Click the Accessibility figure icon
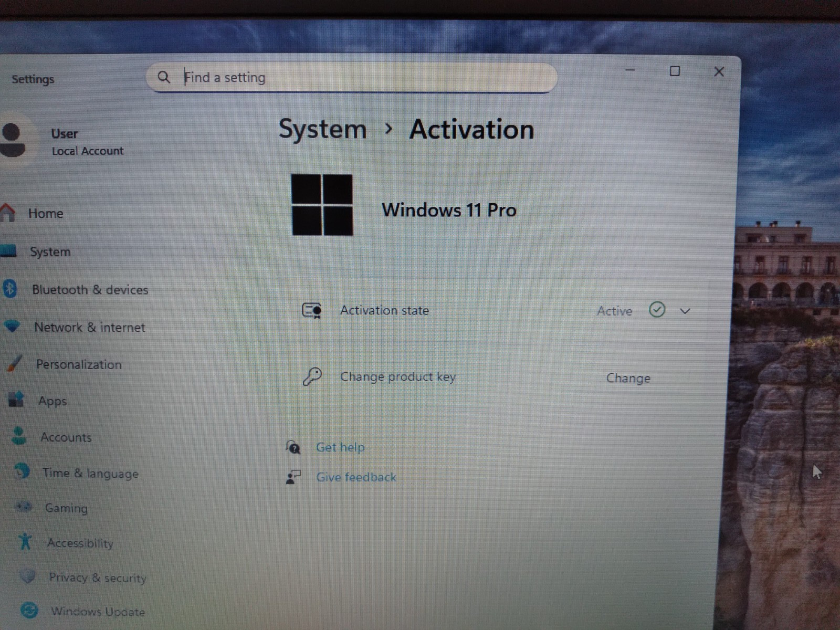Viewport: 840px width, 630px height. click(25, 541)
